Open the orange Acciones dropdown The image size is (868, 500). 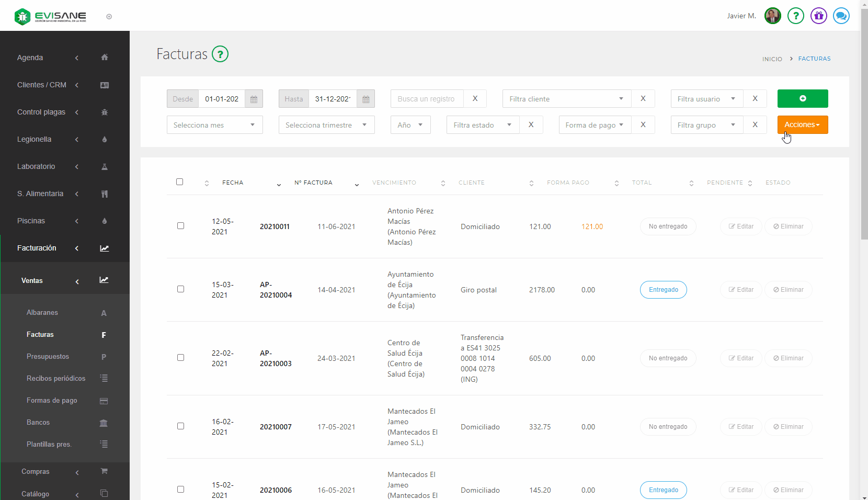(802, 124)
